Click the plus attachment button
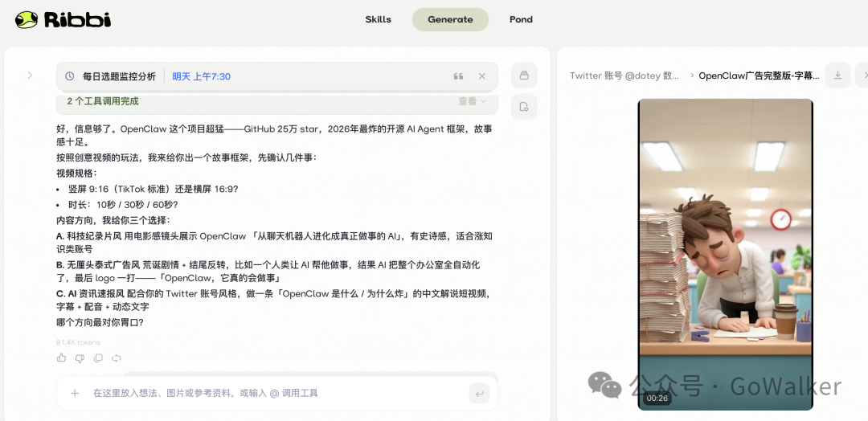The image size is (868, 421). tap(75, 394)
